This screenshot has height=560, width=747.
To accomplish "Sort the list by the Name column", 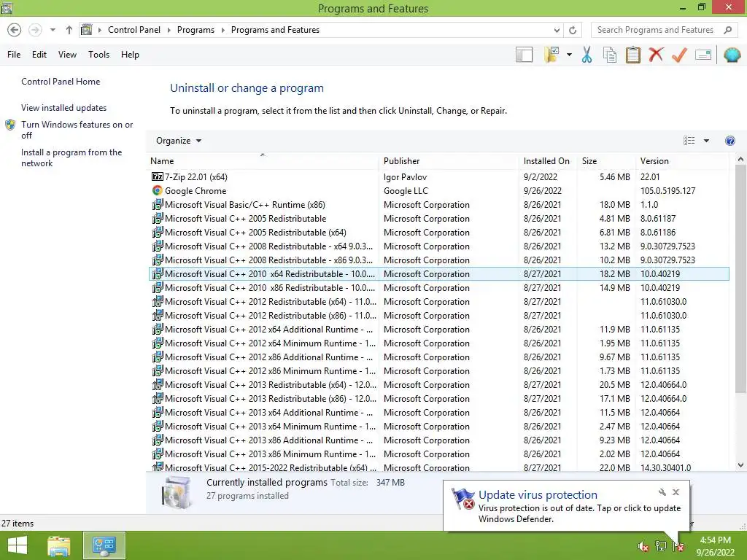I will point(263,161).
